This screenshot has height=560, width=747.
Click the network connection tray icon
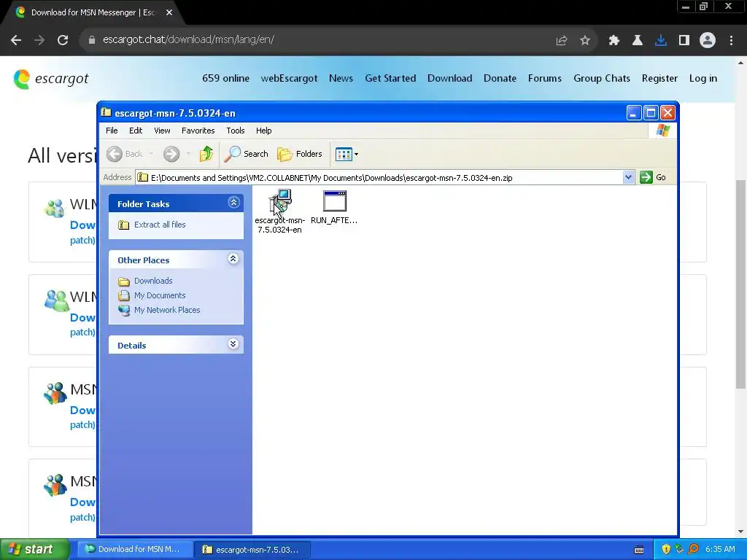[x=679, y=550]
